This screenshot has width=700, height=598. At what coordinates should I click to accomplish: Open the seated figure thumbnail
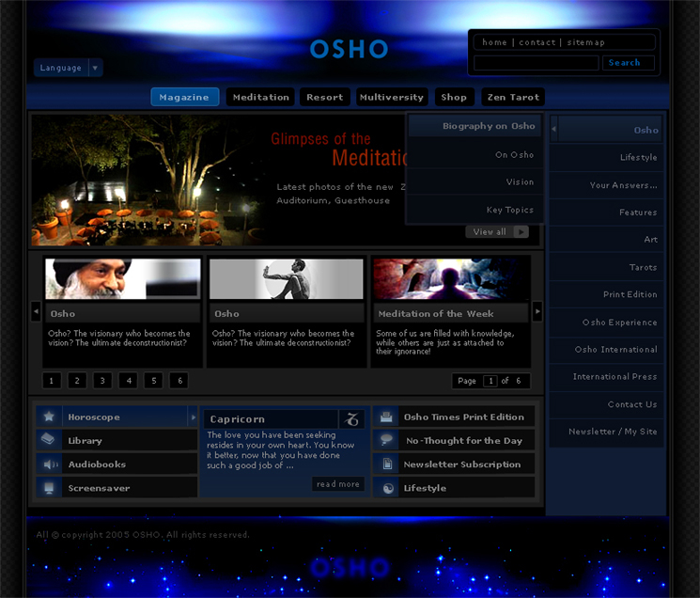pos(287,279)
